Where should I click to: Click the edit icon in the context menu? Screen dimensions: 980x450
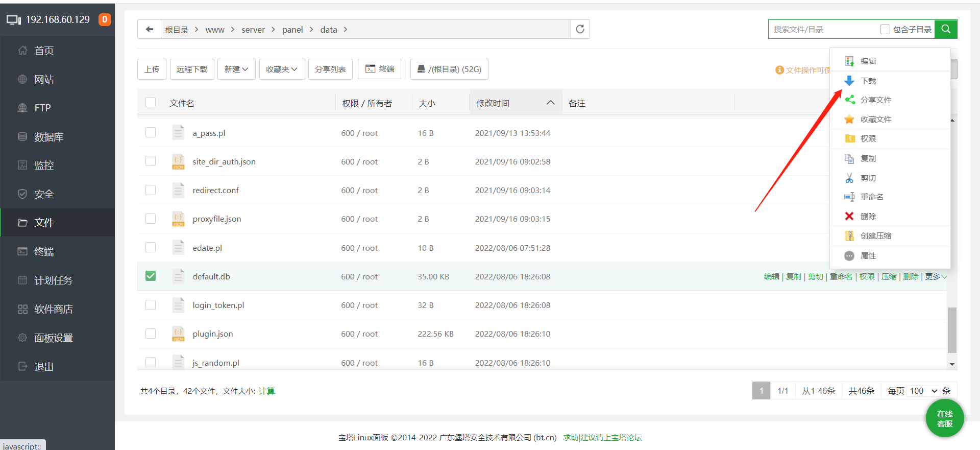849,61
